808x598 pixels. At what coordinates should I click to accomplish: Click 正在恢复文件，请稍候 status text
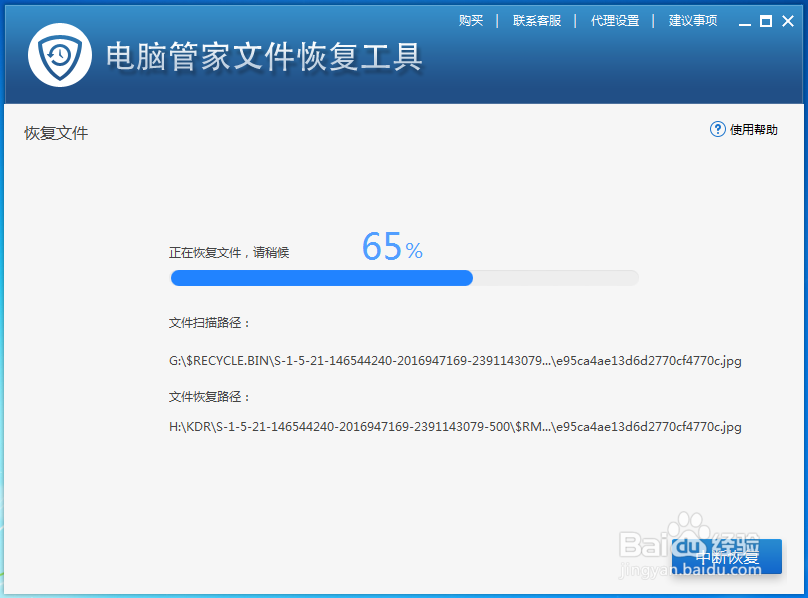click(x=229, y=253)
